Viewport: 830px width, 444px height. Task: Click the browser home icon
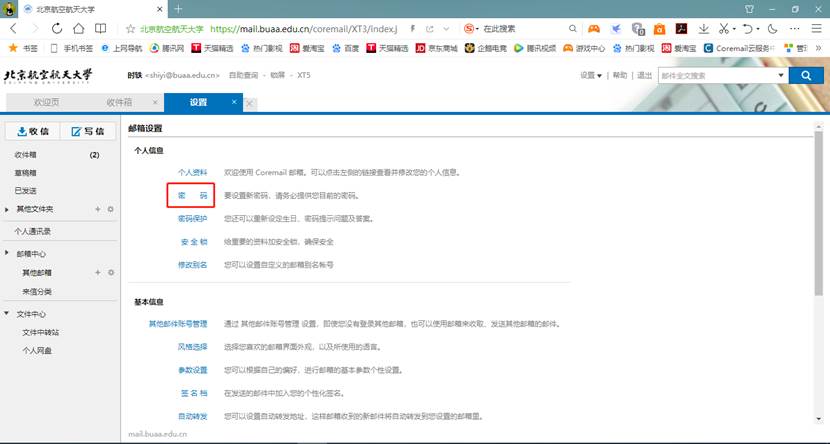pyautogui.click(x=79, y=29)
